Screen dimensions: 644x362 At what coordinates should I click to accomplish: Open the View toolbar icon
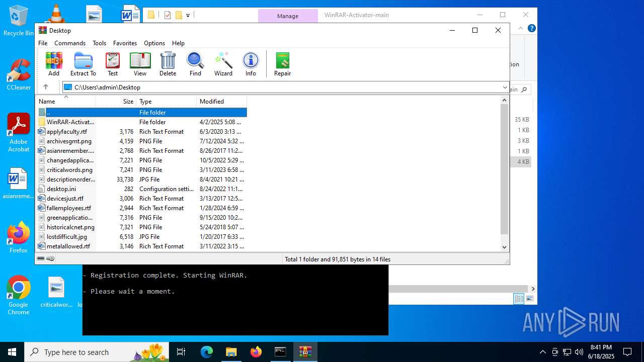pos(140,64)
